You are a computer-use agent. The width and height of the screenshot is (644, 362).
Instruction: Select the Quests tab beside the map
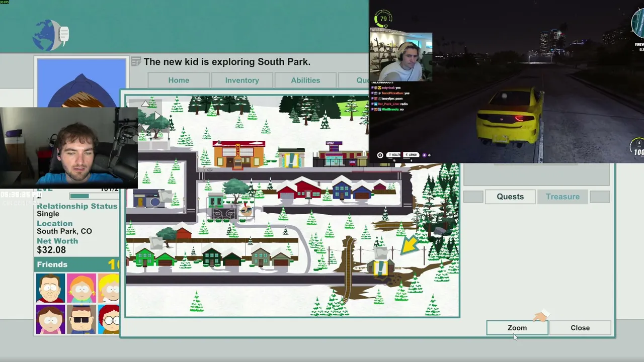pyautogui.click(x=510, y=197)
